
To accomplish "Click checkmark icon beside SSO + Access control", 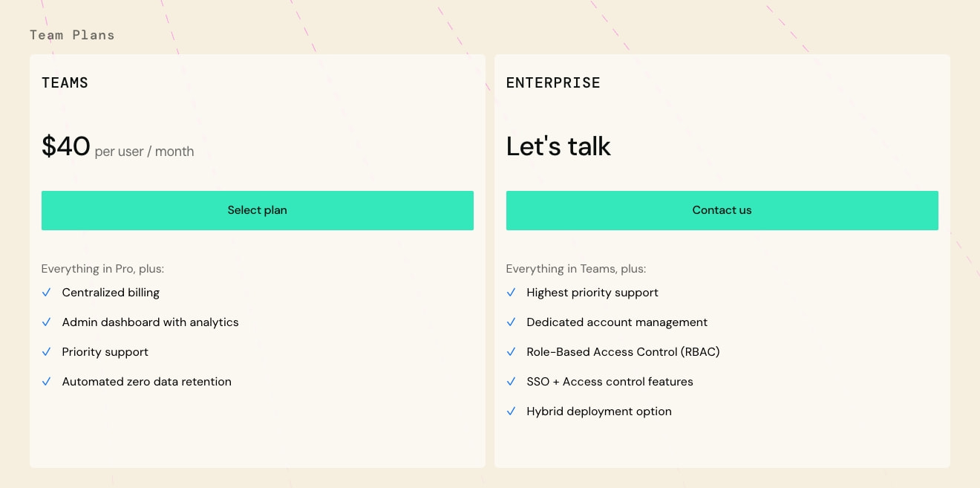I will click(511, 382).
